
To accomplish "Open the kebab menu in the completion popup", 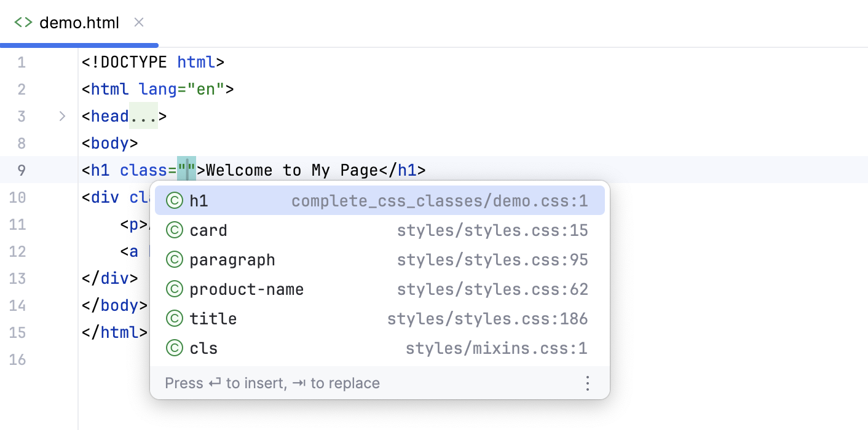I will 588,383.
